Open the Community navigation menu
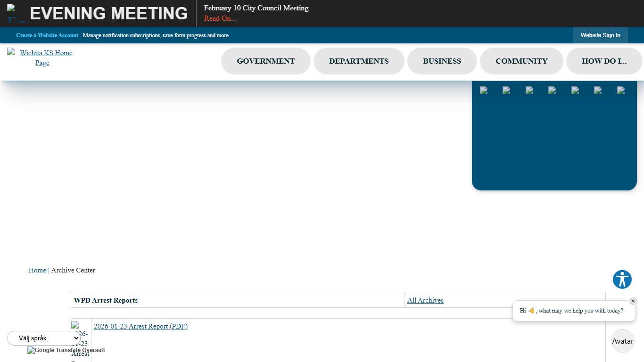 (521, 61)
